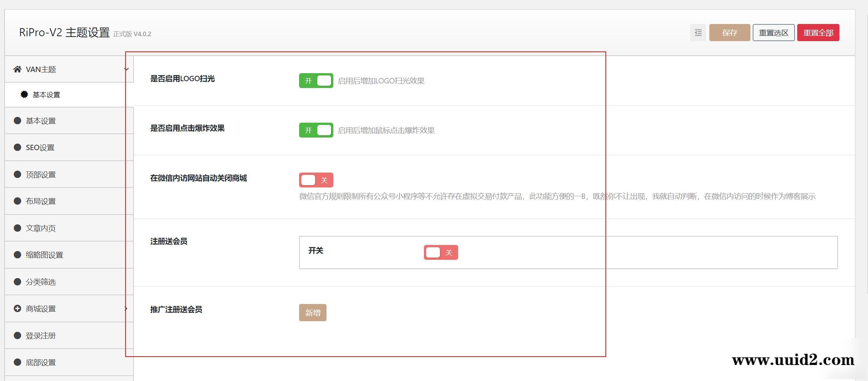Image resolution: width=868 pixels, height=381 pixels.
Task: Collapse the VAN主题 section chevron
Action: click(126, 69)
